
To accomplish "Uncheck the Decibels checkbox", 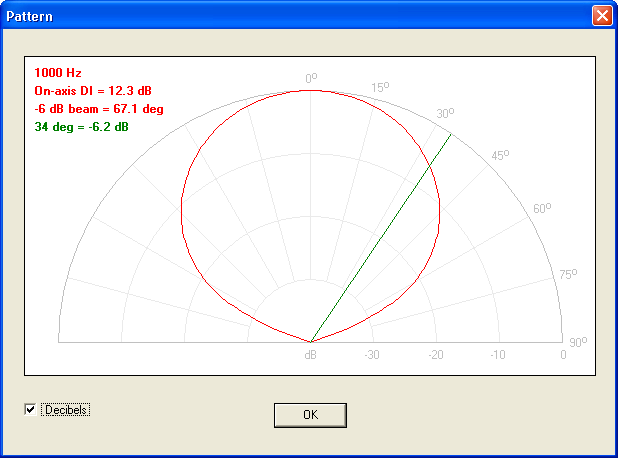I will [x=30, y=410].
